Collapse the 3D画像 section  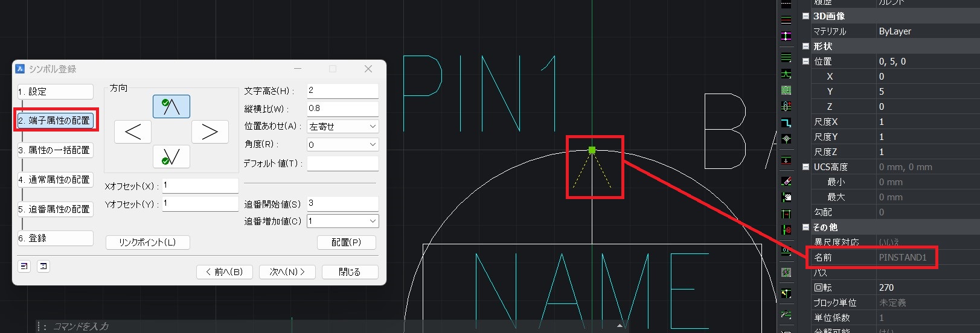coord(805,16)
